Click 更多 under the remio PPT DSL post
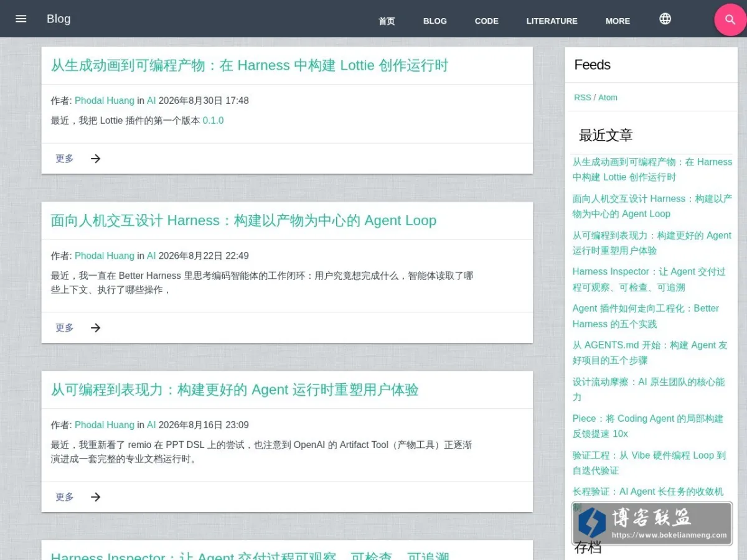Image resolution: width=747 pixels, height=560 pixels. [65, 497]
